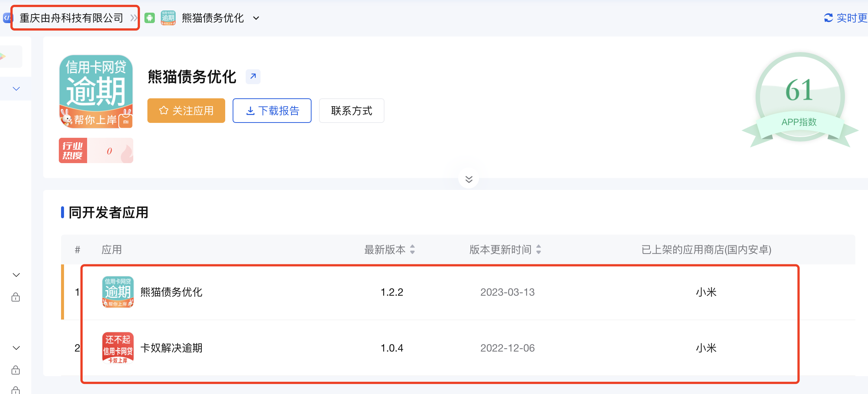The width and height of the screenshot is (868, 394).
Task: Click the 熊猫债务优化 row icon in table
Action: [x=118, y=292]
